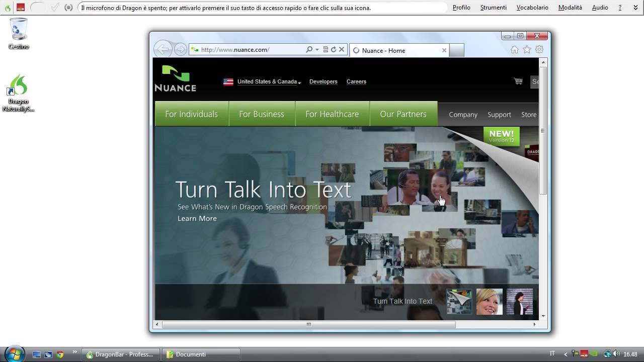Click the address bar search magnifier icon
Screen dimensions: 644x362
[x=309, y=49]
